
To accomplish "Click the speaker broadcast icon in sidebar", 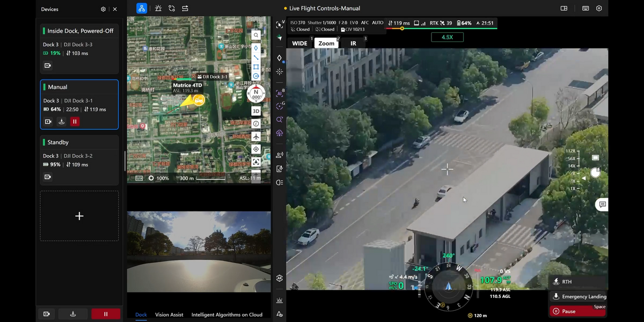I will 279,155.
